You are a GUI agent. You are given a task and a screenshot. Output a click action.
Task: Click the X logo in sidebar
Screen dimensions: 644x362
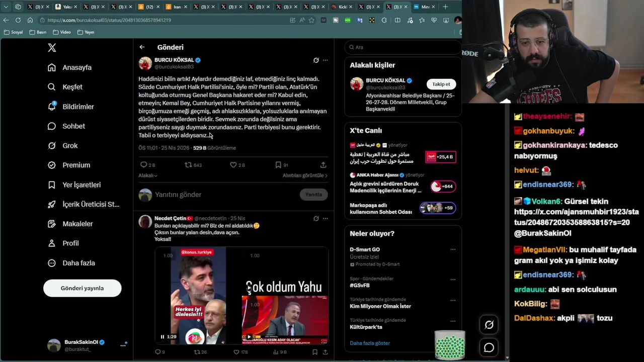[52, 48]
